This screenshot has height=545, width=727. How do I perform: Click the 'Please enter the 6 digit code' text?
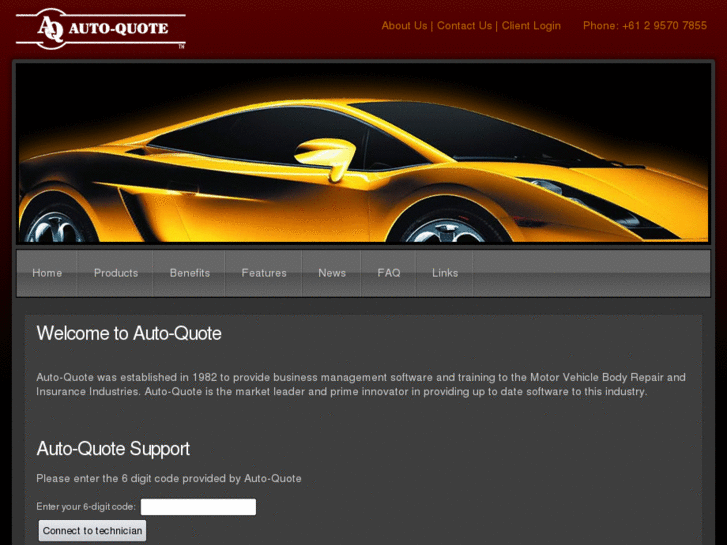[169, 478]
